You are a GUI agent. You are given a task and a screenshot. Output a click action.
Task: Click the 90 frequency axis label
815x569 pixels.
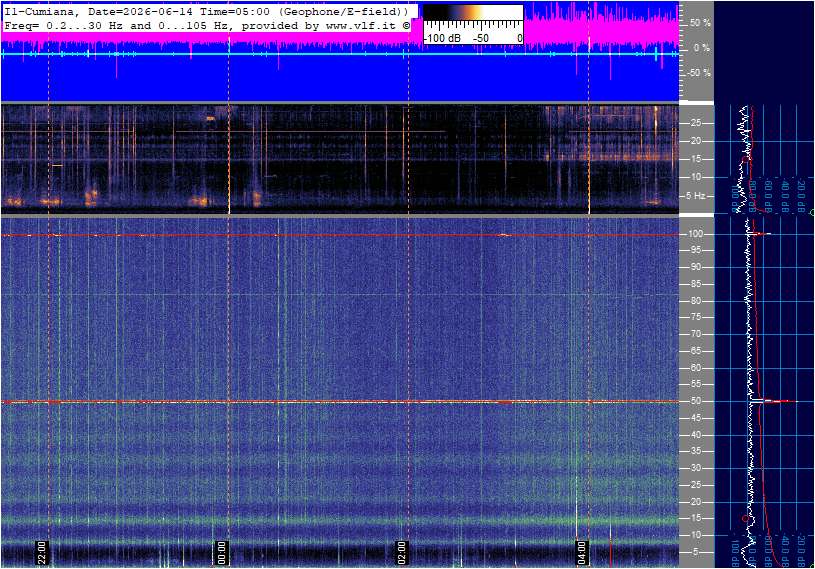point(695,267)
